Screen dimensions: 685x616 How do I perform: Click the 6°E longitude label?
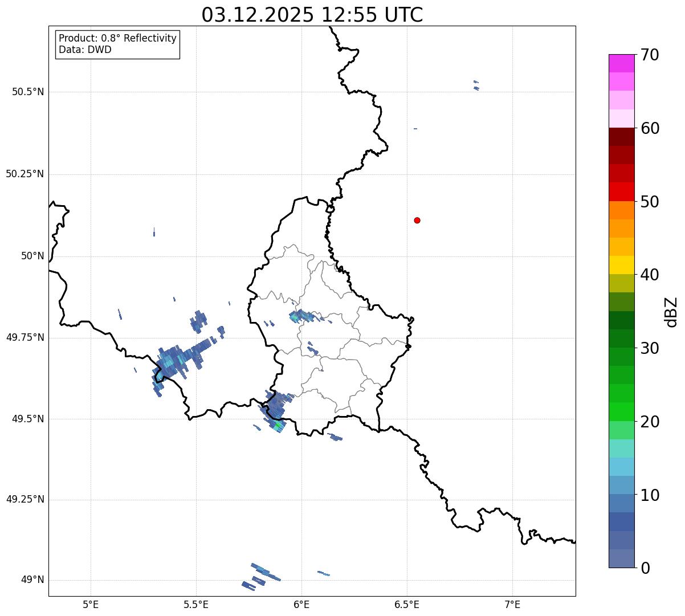tap(301, 605)
